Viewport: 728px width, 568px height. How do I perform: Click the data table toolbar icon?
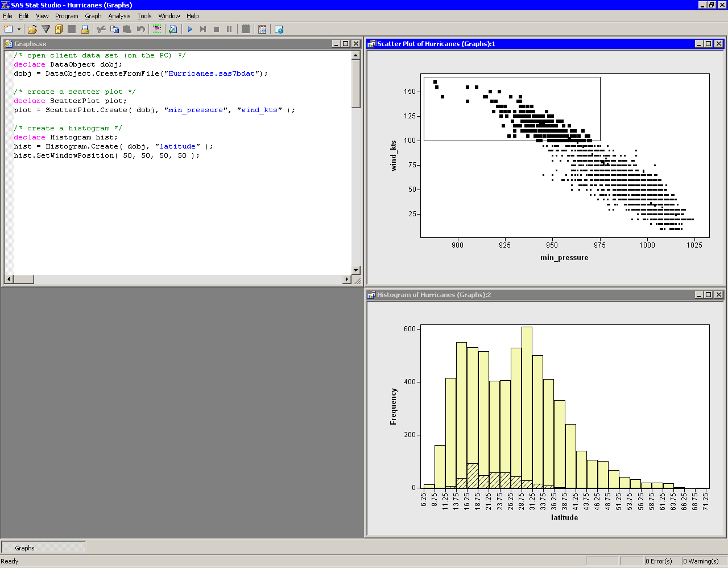click(262, 29)
